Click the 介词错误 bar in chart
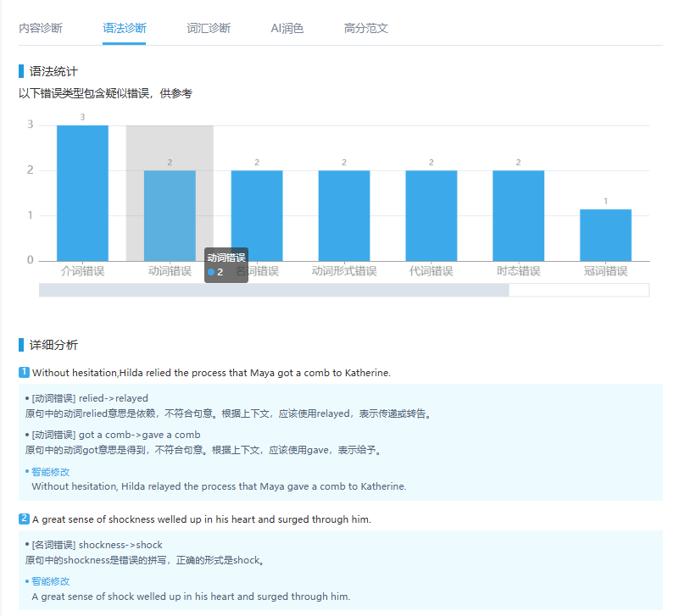This screenshot has width=674, height=616. point(82,193)
